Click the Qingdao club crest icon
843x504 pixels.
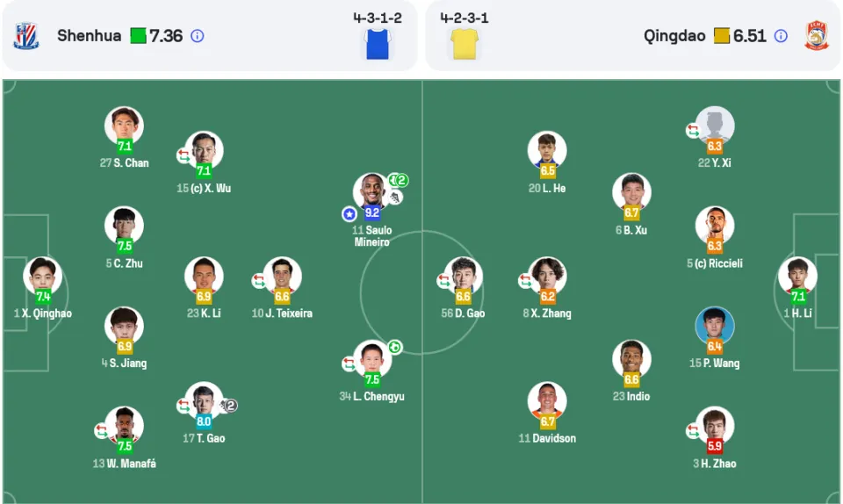pyautogui.click(x=817, y=35)
